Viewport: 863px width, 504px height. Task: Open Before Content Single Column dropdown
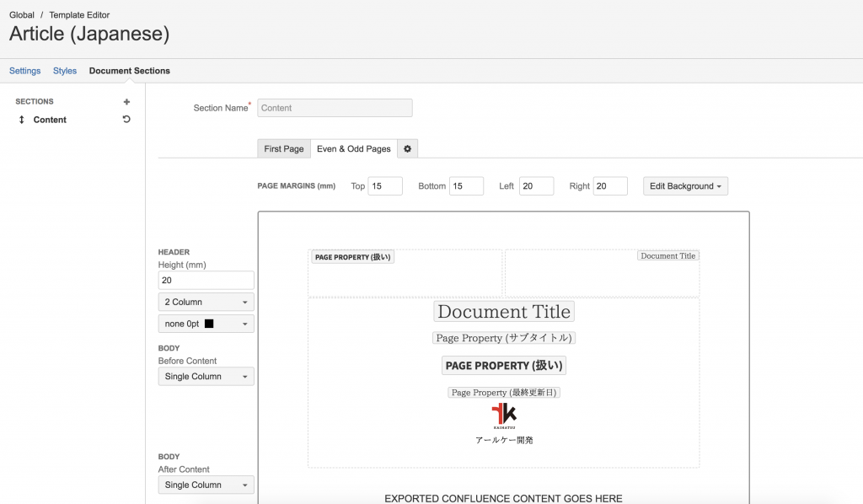(x=206, y=377)
